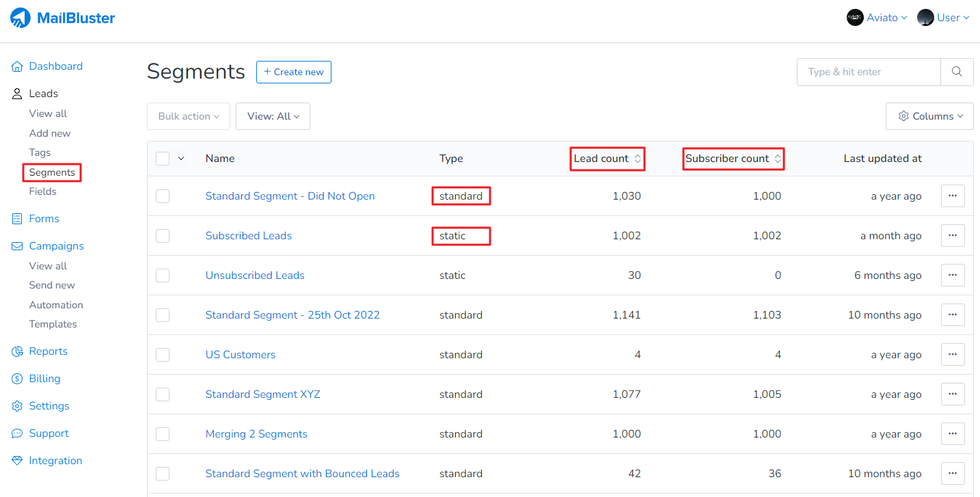Viewport: 980px width, 497px height.
Task: Open the Columns settings dropdown
Action: pyautogui.click(x=929, y=116)
